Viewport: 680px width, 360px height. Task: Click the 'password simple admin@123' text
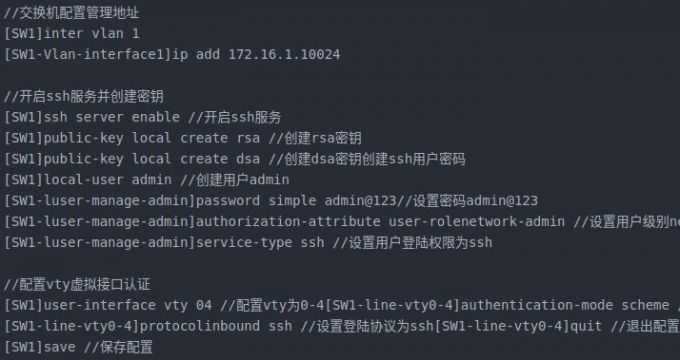(x=296, y=200)
